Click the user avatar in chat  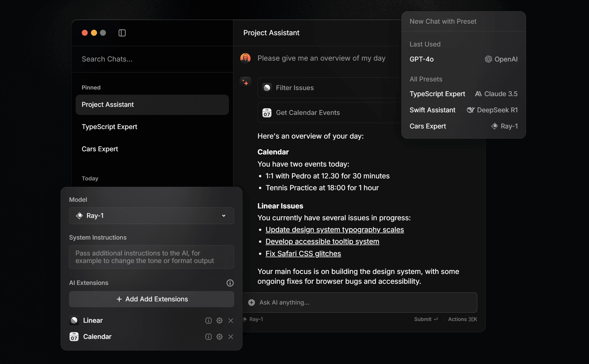tap(245, 58)
